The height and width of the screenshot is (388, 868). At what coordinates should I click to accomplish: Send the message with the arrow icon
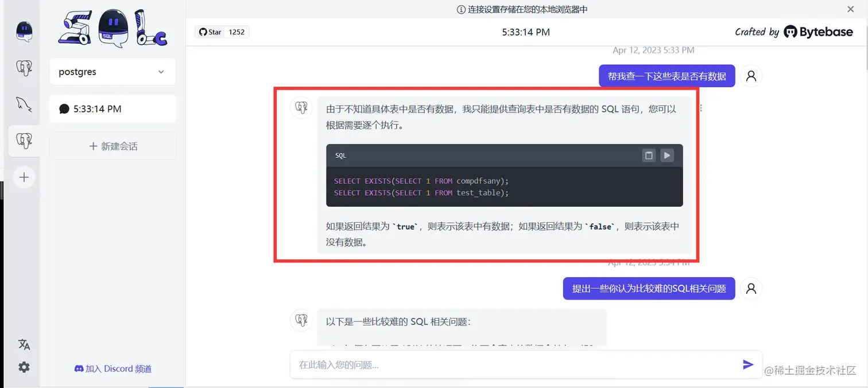[748, 364]
